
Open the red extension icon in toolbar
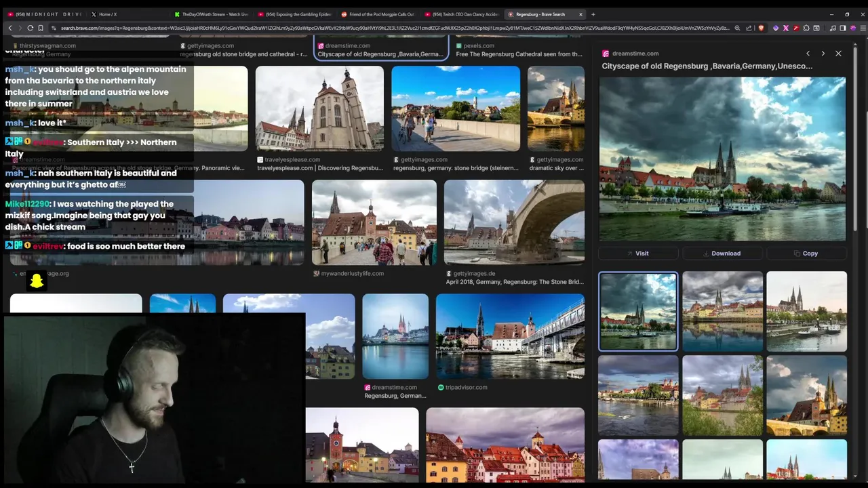796,28
